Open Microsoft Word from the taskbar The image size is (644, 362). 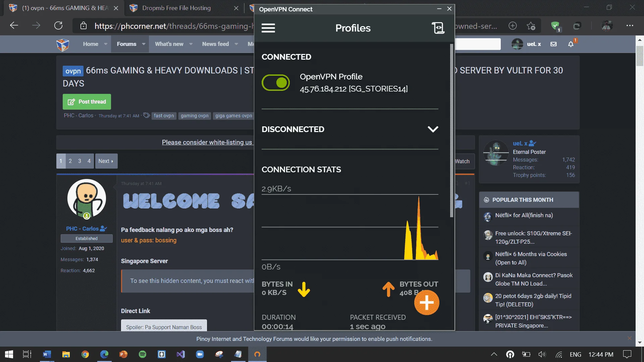click(47, 354)
